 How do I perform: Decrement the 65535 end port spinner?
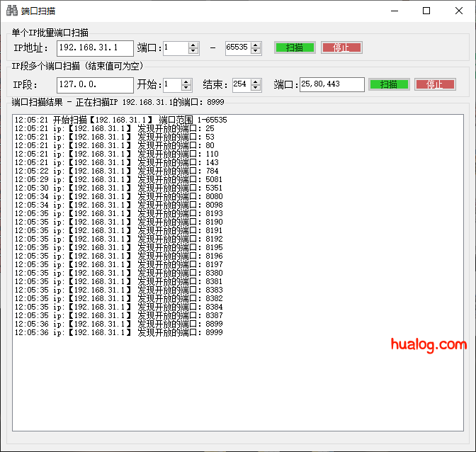point(255,51)
